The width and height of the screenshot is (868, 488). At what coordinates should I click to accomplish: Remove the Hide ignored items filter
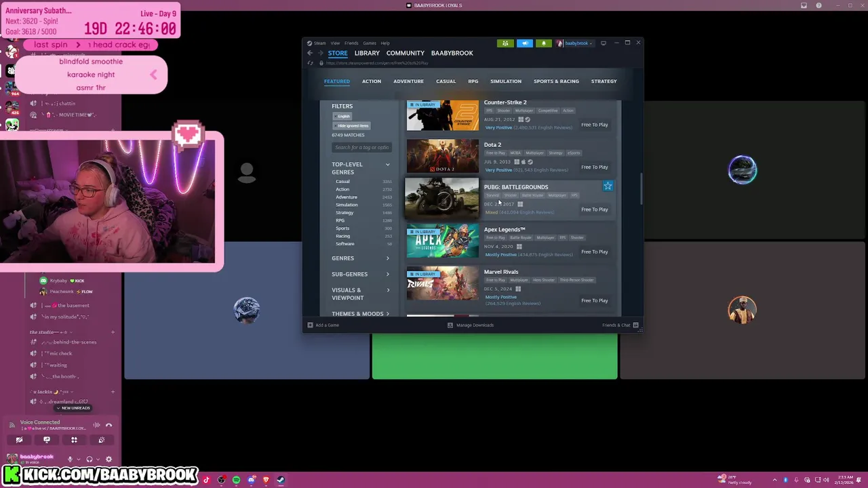click(351, 125)
